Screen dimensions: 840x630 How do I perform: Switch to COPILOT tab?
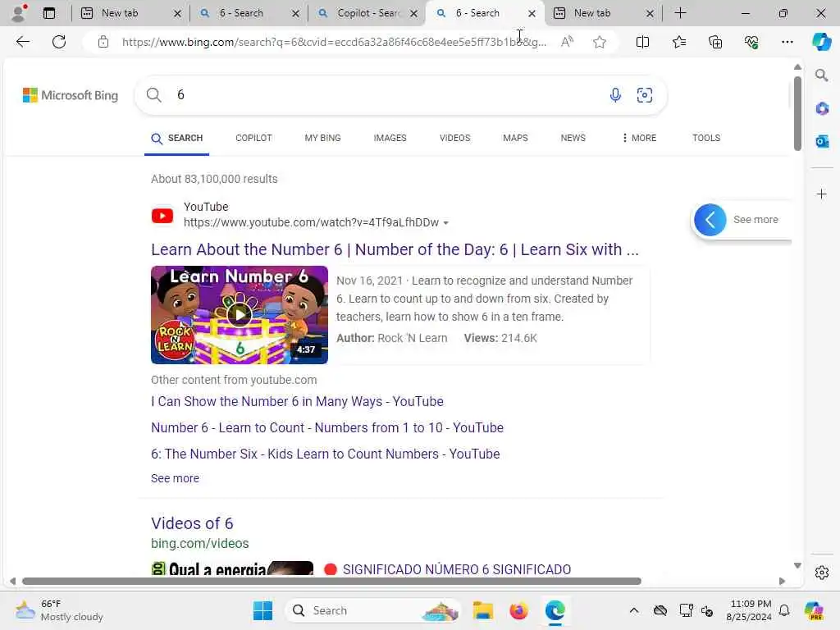click(253, 138)
